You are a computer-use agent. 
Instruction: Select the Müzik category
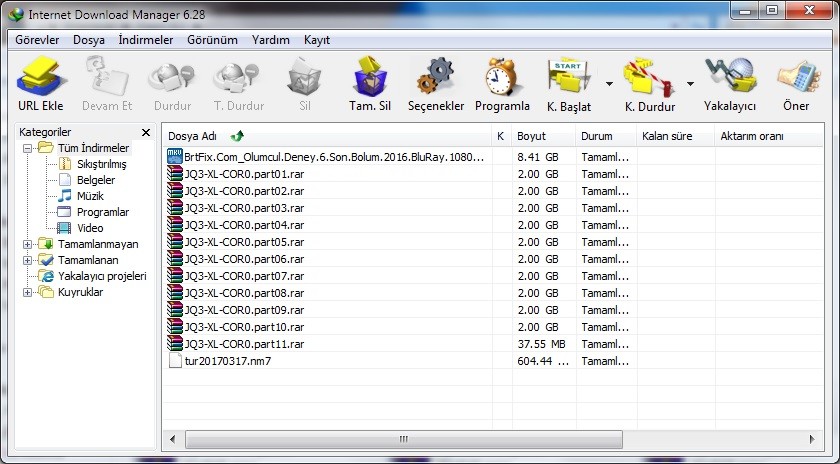[90, 196]
